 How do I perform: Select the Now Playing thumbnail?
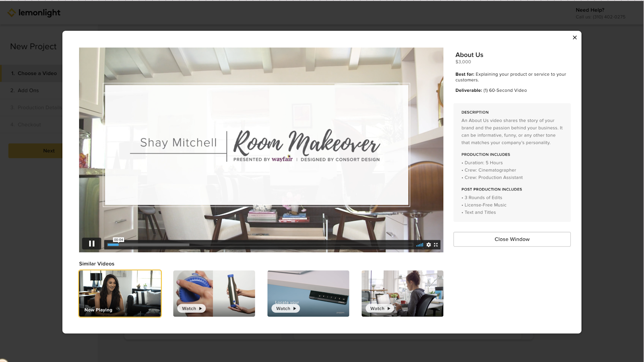(x=120, y=294)
